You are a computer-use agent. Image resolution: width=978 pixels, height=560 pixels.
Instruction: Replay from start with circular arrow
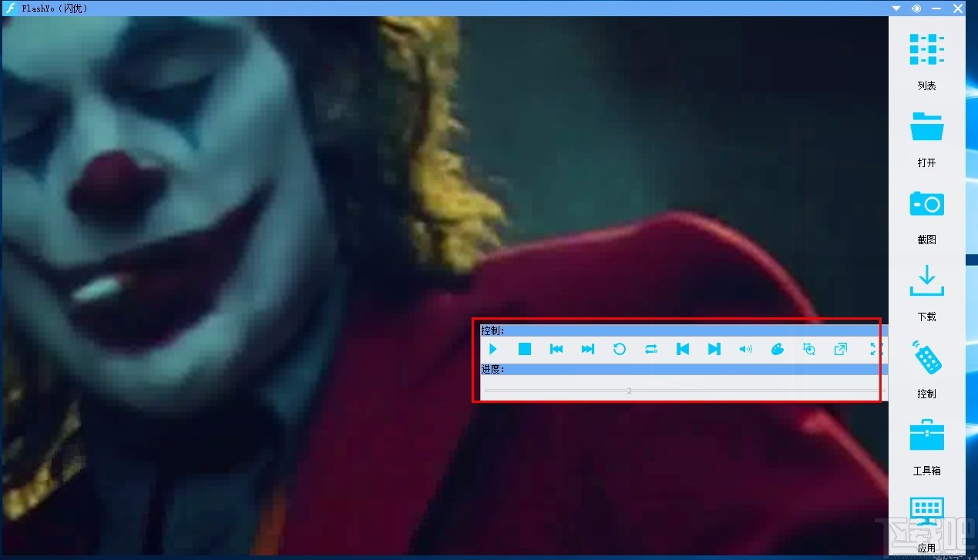coord(620,349)
